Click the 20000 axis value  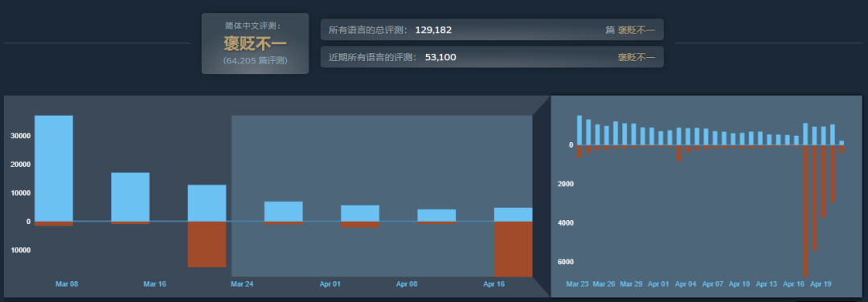pos(20,165)
